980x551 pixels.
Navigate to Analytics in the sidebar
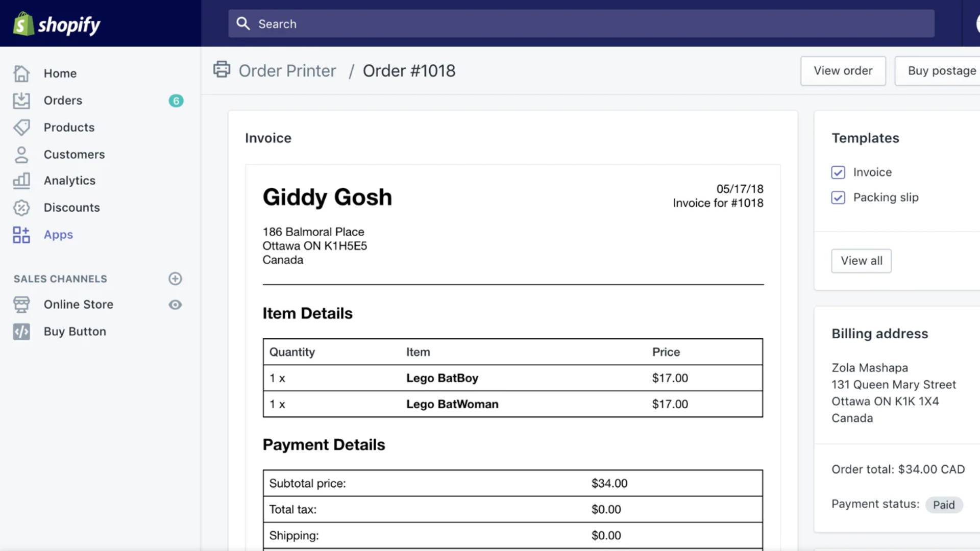[x=69, y=181]
